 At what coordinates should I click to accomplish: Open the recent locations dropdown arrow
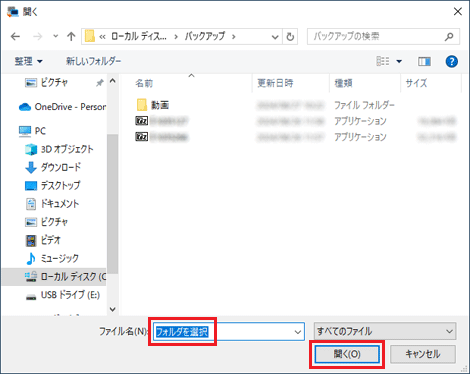coord(55,36)
